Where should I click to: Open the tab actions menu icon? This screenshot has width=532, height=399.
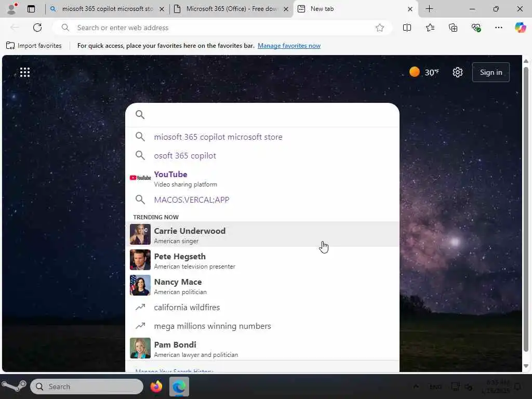click(31, 9)
